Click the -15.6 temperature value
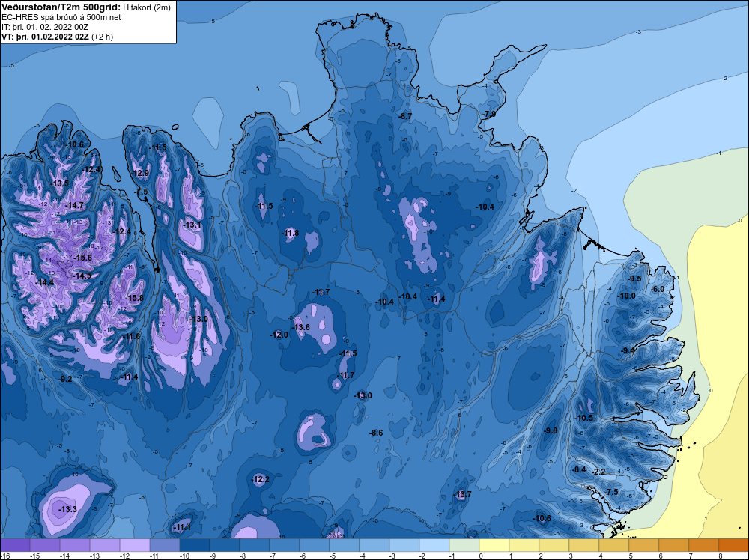Viewport: 749px width, 560px height. click(x=84, y=258)
